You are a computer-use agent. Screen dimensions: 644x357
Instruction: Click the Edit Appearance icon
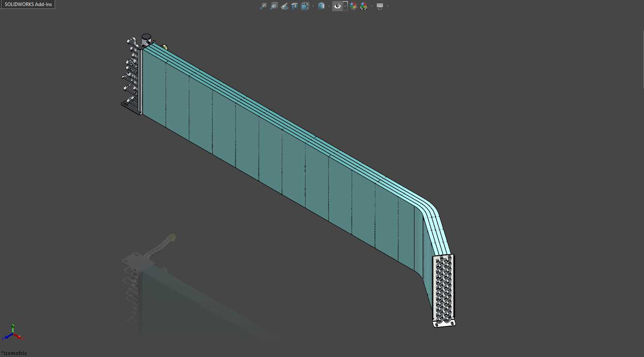tap(353, 6)
